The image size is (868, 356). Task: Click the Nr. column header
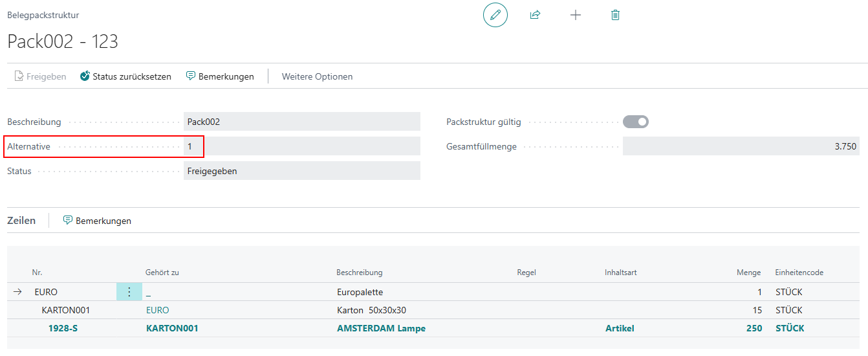coord(37,273)
